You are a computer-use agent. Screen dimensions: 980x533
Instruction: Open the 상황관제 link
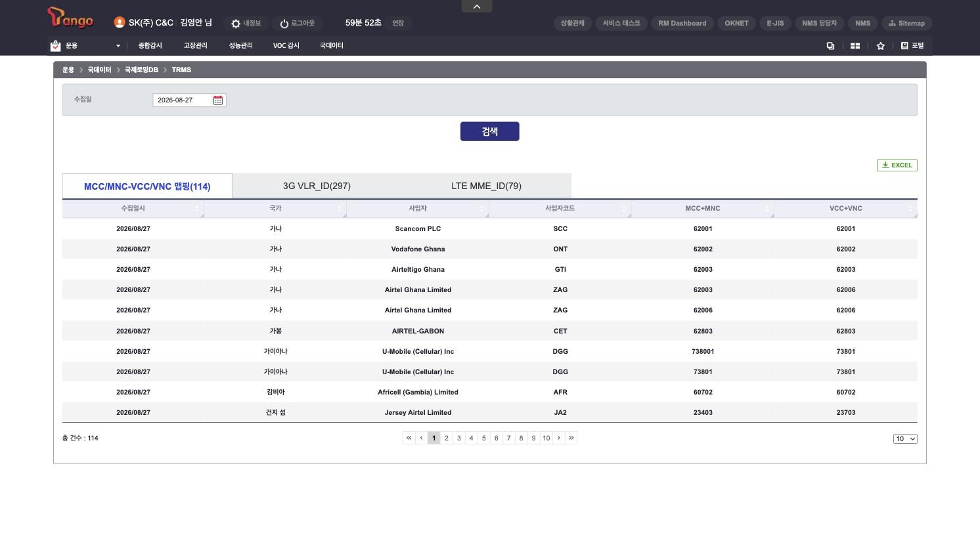pyautogui.click(x=573, y=23)
